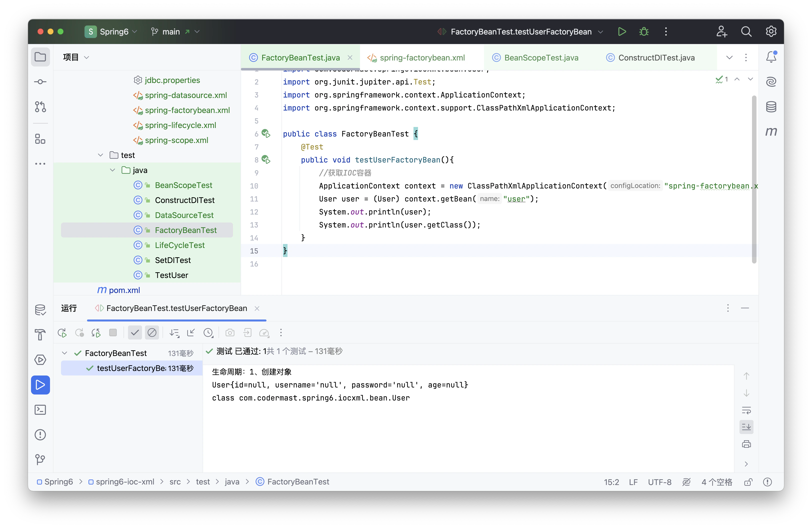The width and height of the screenshot is (812, 528).
Task: Open LifeCycleTest in the project tree
Action: 179,245
